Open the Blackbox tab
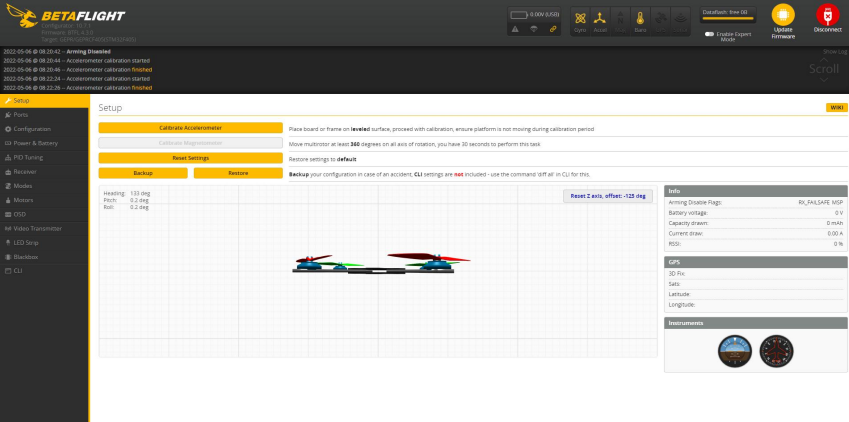 44,257
